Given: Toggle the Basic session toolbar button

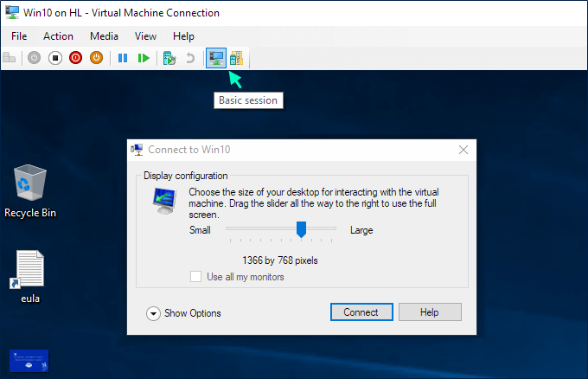Looking at the screenshot, I should [216, 58].
